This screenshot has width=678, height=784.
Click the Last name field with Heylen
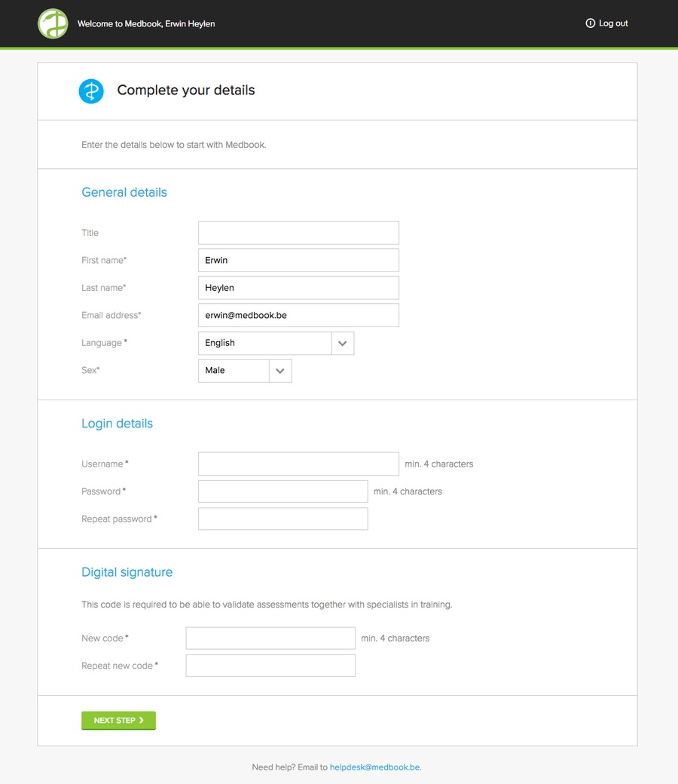pyautogui.click(x=298, y=287)
